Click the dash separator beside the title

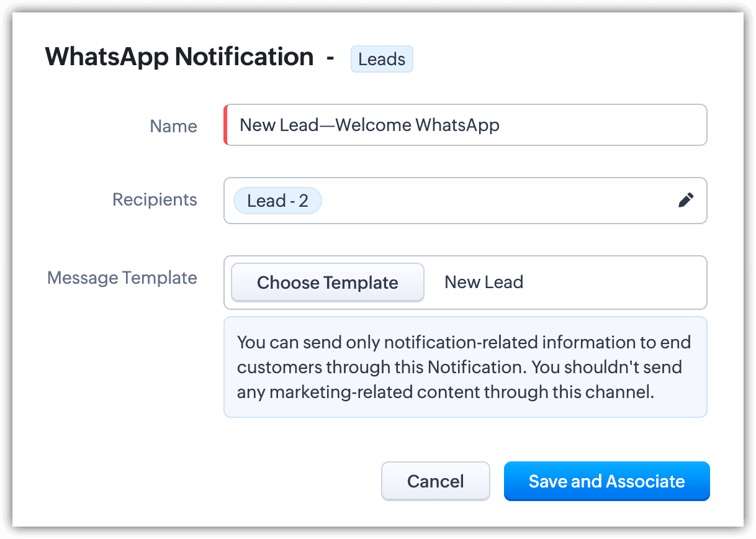pos(330,58)
